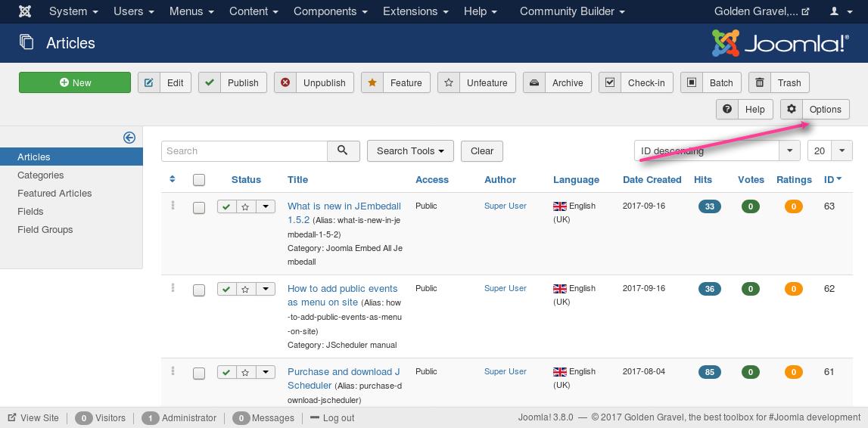The width and height of the screenshot is (868, 428).
Task: Check the box for public events article
Action: click(x=199, y=290)
